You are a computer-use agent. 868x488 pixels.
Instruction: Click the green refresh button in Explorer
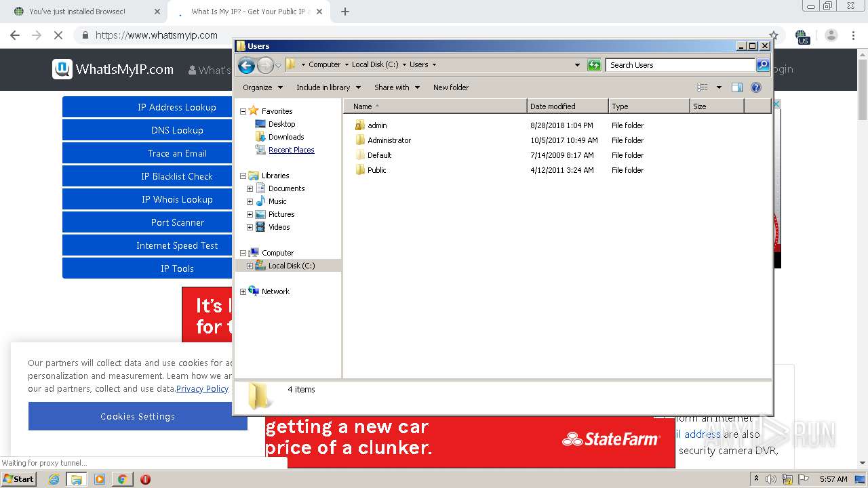594,65
